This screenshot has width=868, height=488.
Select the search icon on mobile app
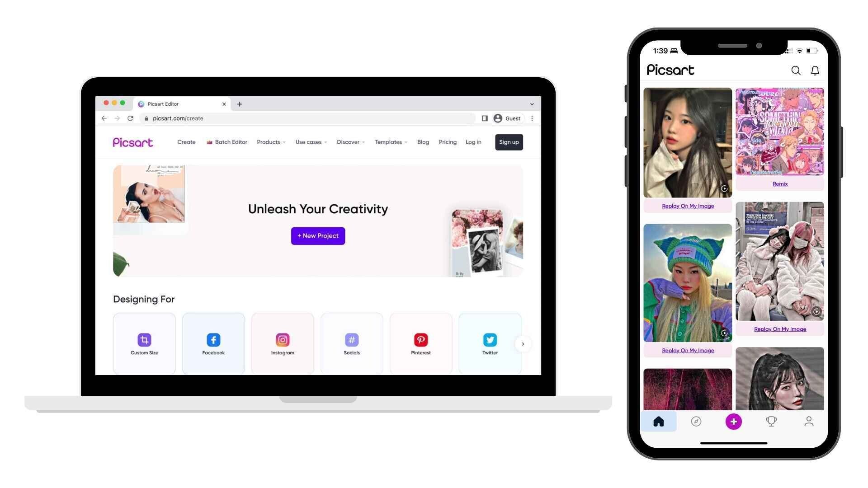coord(796,70)
